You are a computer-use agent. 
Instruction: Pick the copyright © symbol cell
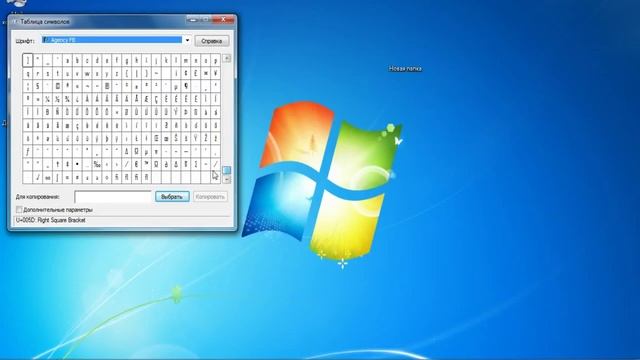point(57,87)
